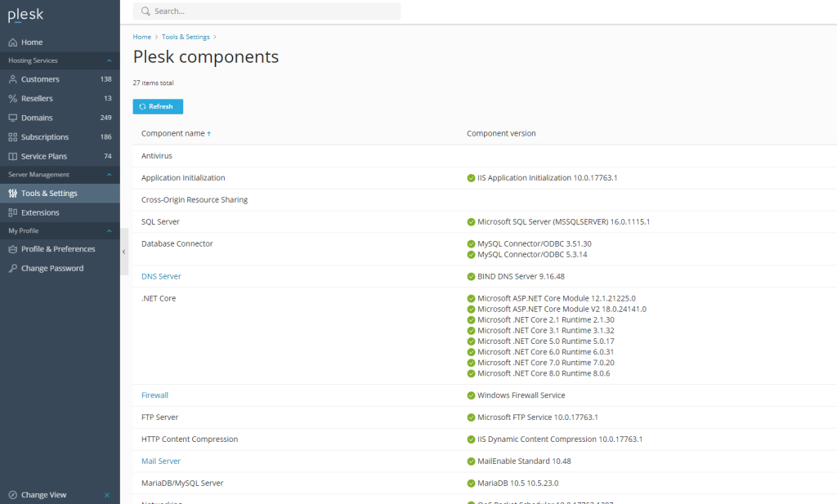Open the Mail Server component link
This screenshot has height=504, width=837.
pos(161,462)
